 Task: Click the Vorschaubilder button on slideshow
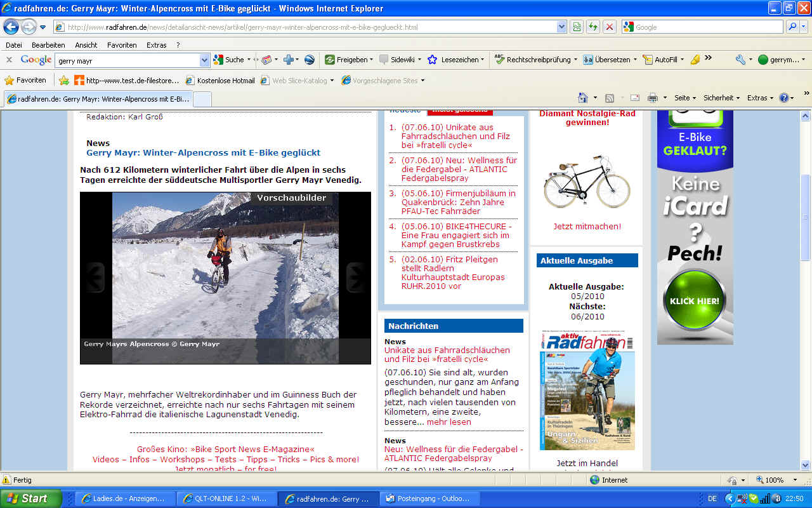(291, 198)
